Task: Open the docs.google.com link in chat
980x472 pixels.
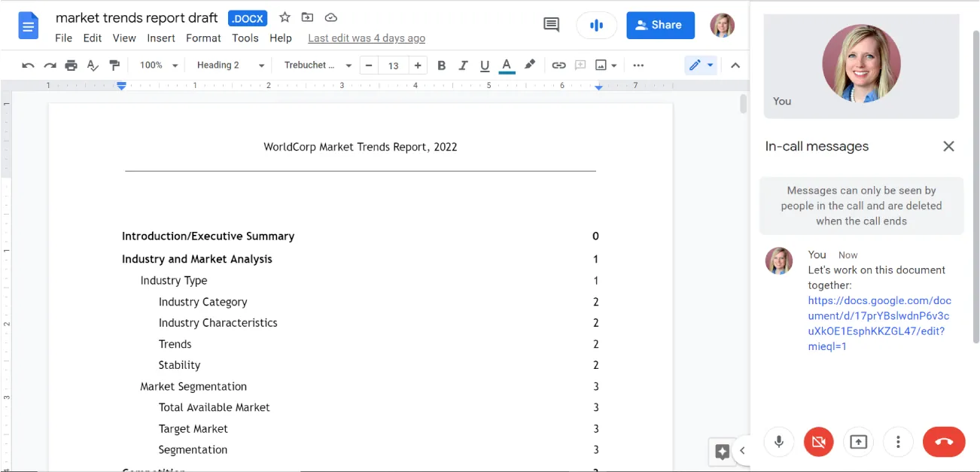Action: [878, 323]
